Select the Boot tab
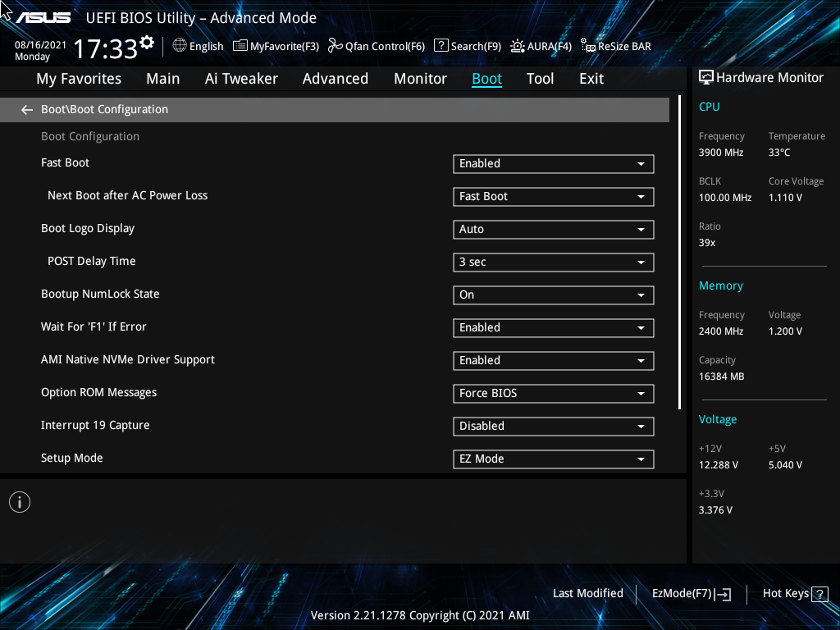 487,79
